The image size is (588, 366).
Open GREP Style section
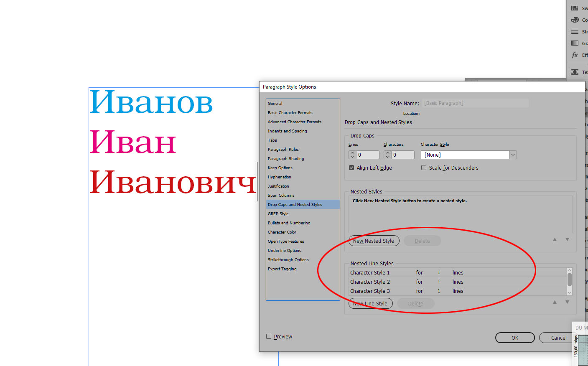[x=303, y=213]
